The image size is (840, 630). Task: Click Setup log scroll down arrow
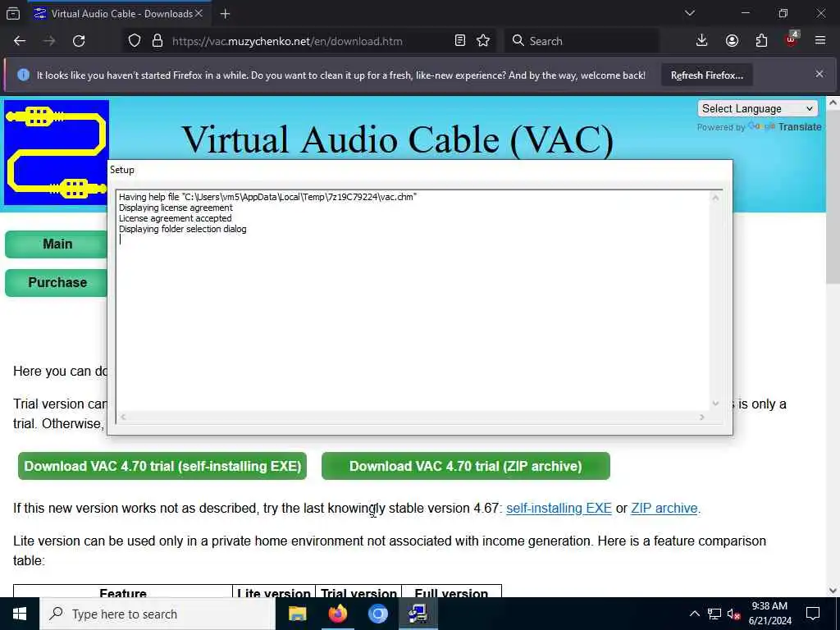tap(715, 404)
